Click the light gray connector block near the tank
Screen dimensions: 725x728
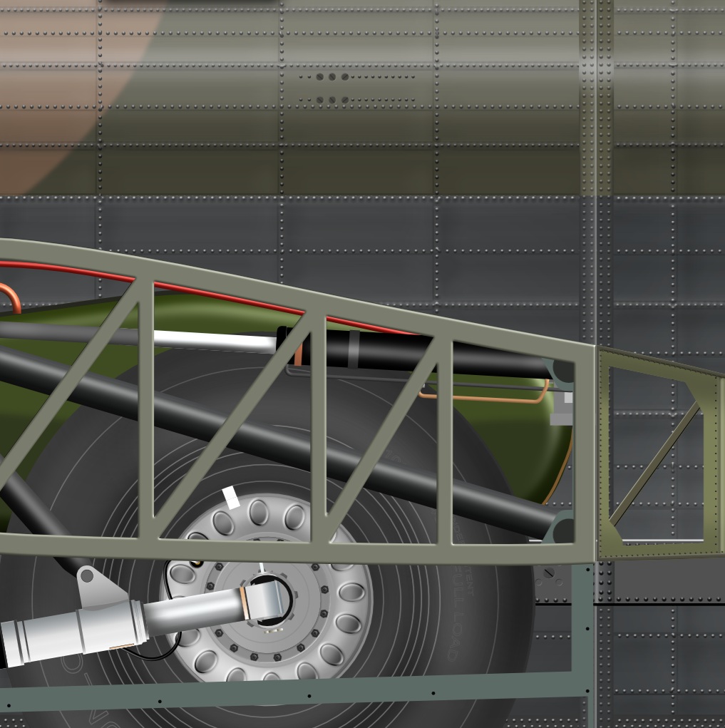562,409
